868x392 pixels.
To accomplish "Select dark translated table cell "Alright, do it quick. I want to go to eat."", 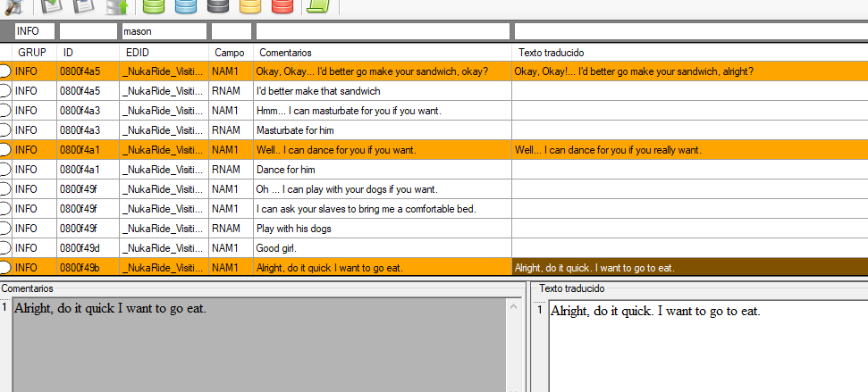I will (x=690, y=268).
